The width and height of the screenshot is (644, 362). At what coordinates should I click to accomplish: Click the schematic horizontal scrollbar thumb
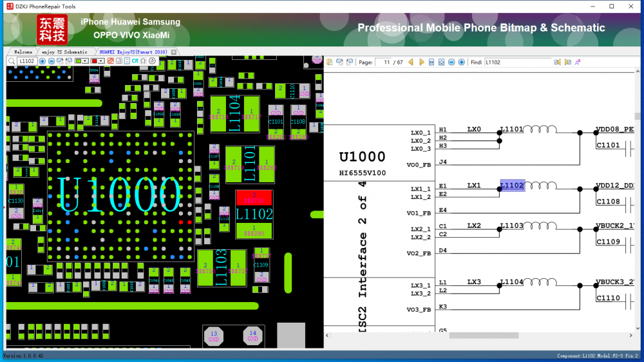(x=484, y=336)
